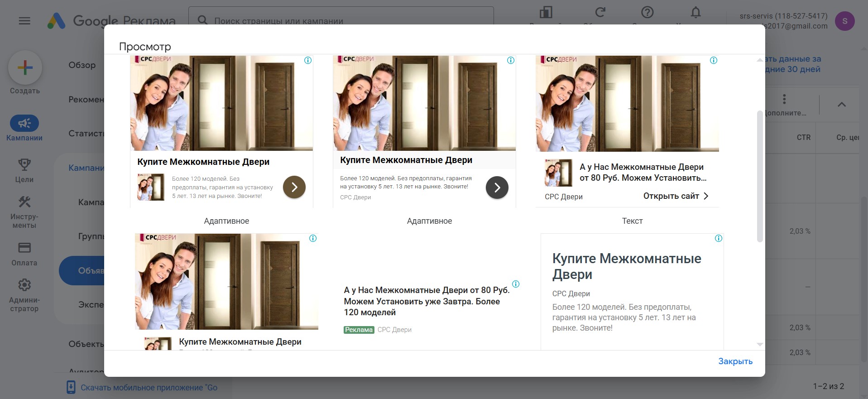The image size is (868, 399).
Task: Open the view/appearance icon in header
Action: pyautogui.click(x=546, y=13)
